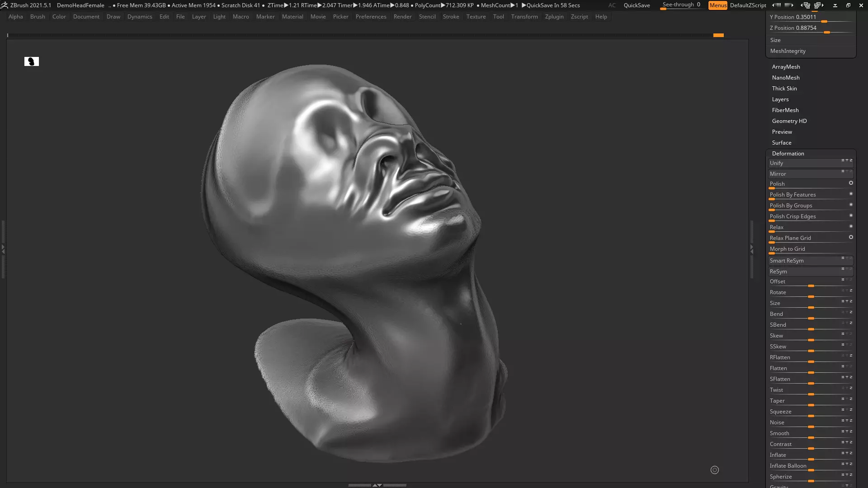Click the left tray divider handle
868x488 pixels.
tap(3, 249)
